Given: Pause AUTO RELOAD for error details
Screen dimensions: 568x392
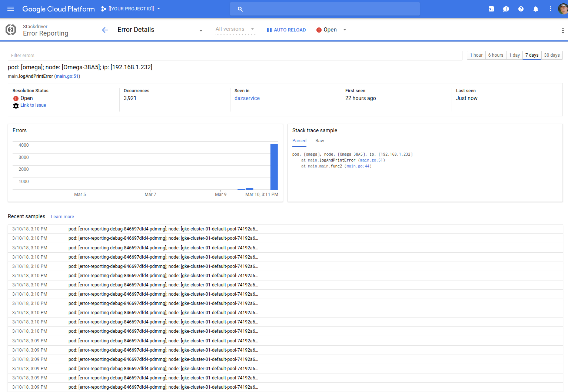Looking at the screenshot, I should [x=286, y=30].
